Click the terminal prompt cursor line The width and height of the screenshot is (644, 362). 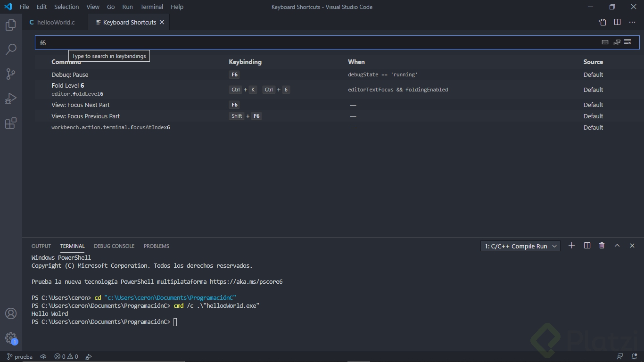pyautogui.click(x=104, y=322)
